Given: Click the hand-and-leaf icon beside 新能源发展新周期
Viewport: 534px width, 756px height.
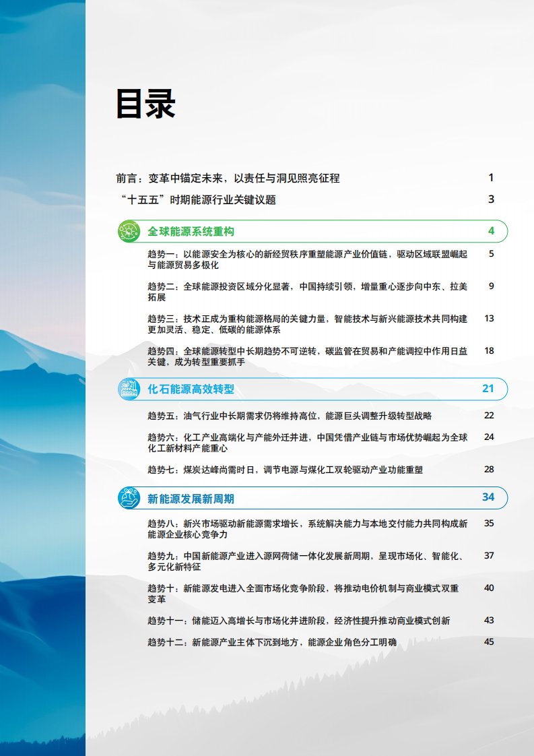Looking at the screenshot, I should 128,498.
